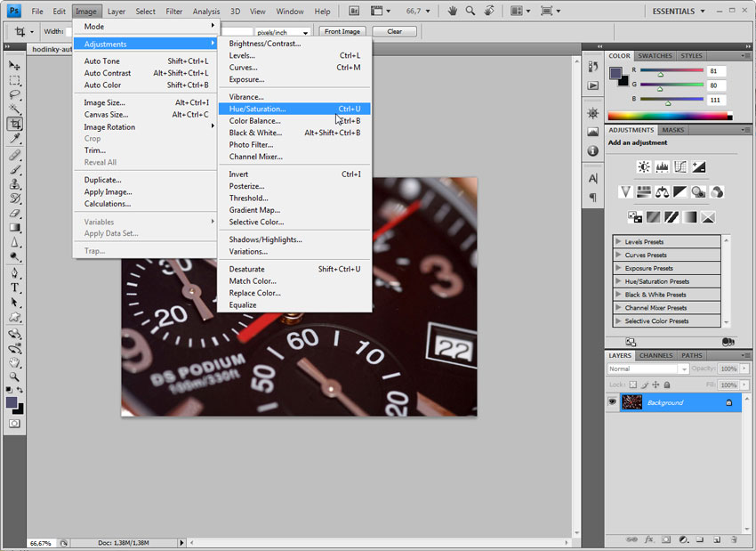Open the Normal blending mode dropdown
This screenshot has height=551, width=756.
pyautogui.click(x=647, y=369)
